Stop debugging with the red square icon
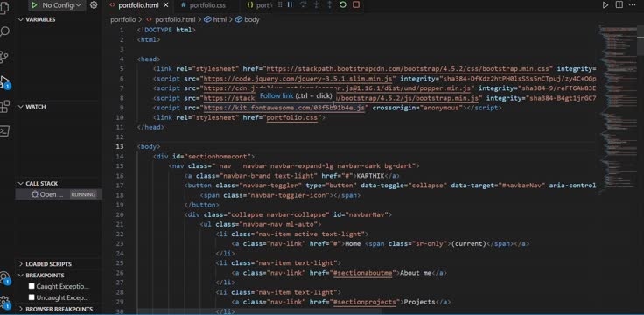This screenshot has width=644, height=315. coord(356,4)
